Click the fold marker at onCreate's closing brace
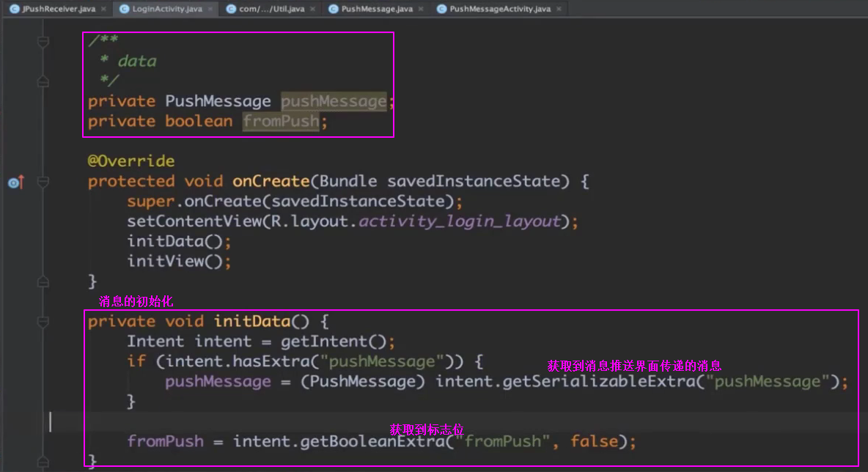 (43, 281)
